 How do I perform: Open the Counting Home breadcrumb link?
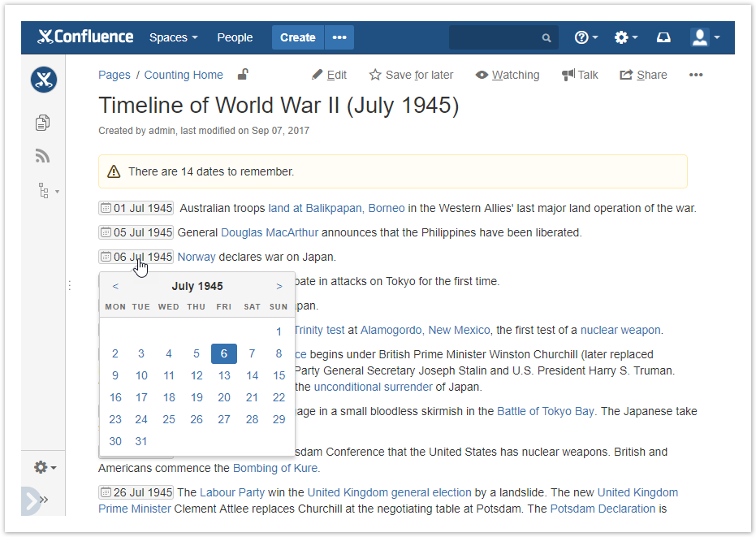tap(184, 75)
